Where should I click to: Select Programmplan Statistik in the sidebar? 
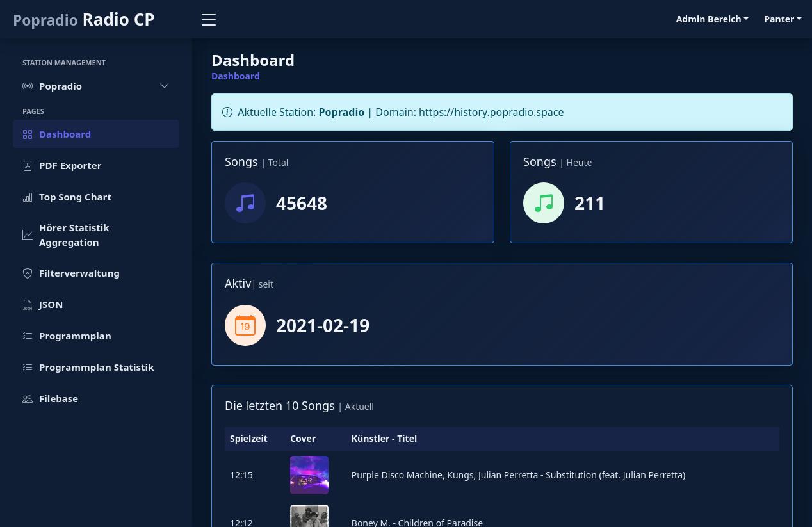97,367
